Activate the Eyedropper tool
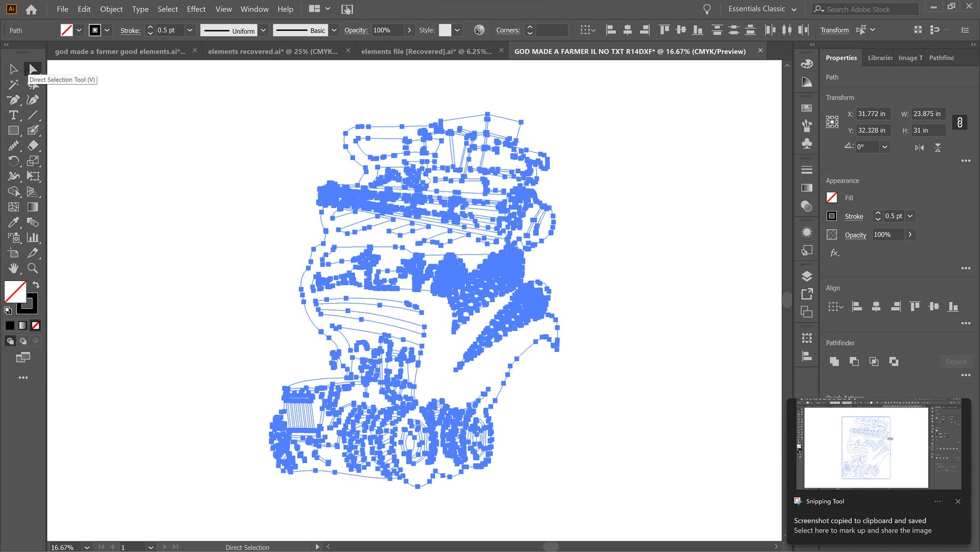Screen dimensions: 980x552 14,222
